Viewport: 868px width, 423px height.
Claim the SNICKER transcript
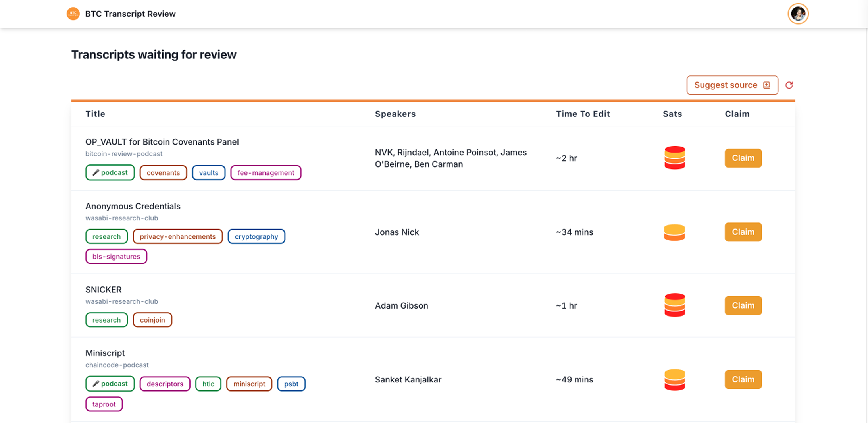point(743,305)
